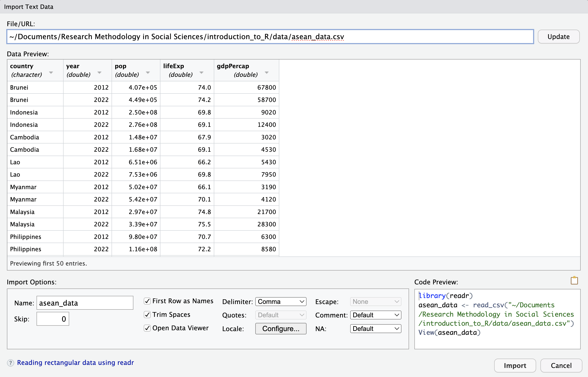Open the Escape None dropdown
Image resolution: width=588 pixels, height=377 pixels.
375,302
